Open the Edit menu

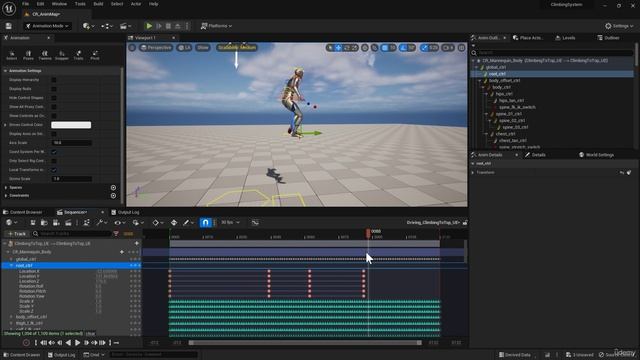click(x=40, y=4)
